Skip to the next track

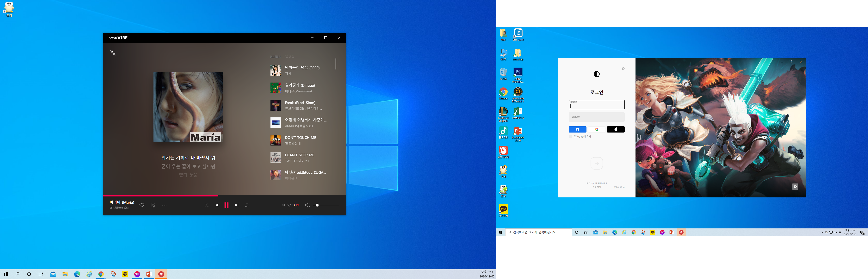237,205
